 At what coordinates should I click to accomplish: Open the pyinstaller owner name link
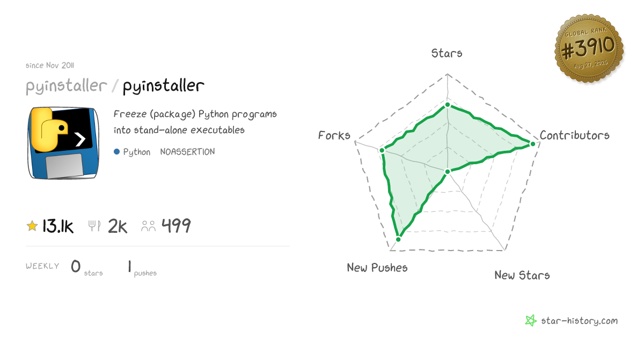pyautogui.click(x=67, y=86)
